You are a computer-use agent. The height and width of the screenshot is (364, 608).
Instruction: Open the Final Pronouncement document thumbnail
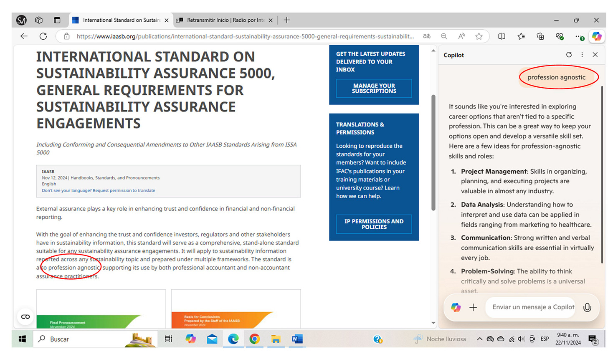coord(101,308)
